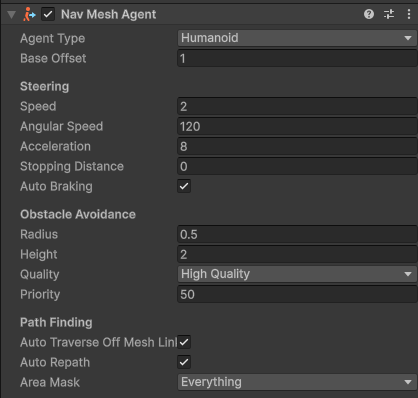
Task: Click the Height value field
Action: [x=297, y=254]
